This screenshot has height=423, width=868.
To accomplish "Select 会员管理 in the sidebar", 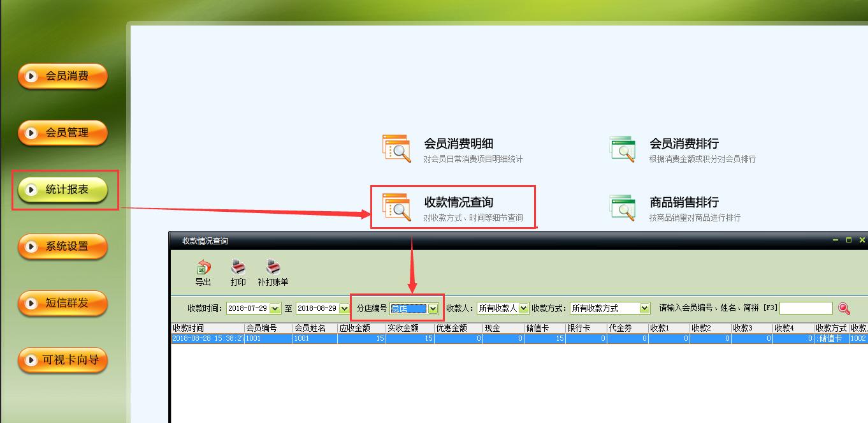I will pyautogui.click(x=62, y=133).
